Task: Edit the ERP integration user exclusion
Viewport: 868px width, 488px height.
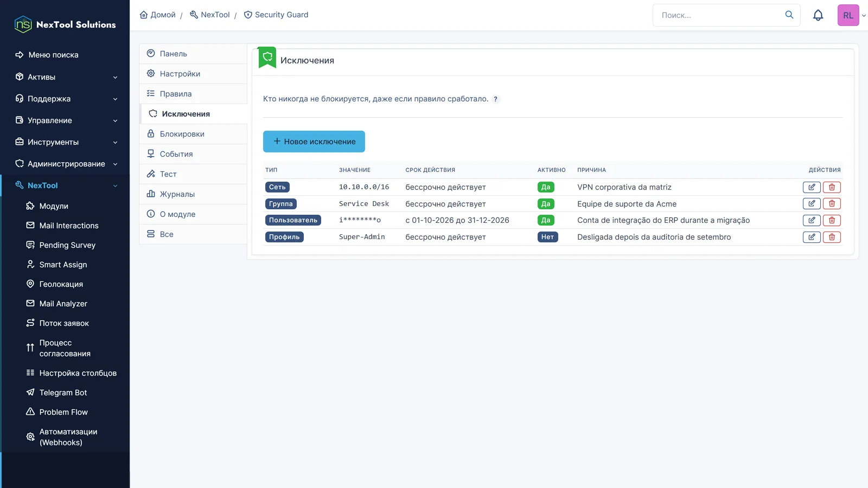Action: pos(812,220)
